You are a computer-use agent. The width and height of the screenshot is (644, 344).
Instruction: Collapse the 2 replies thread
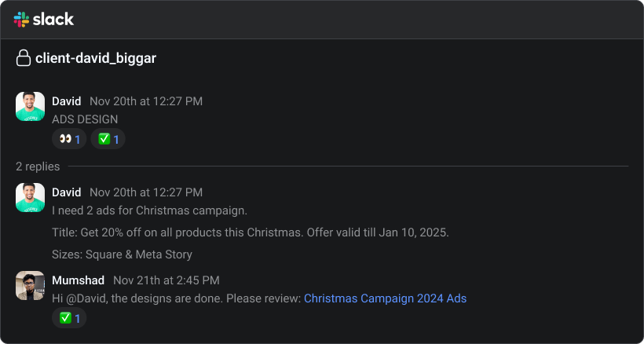38,167
